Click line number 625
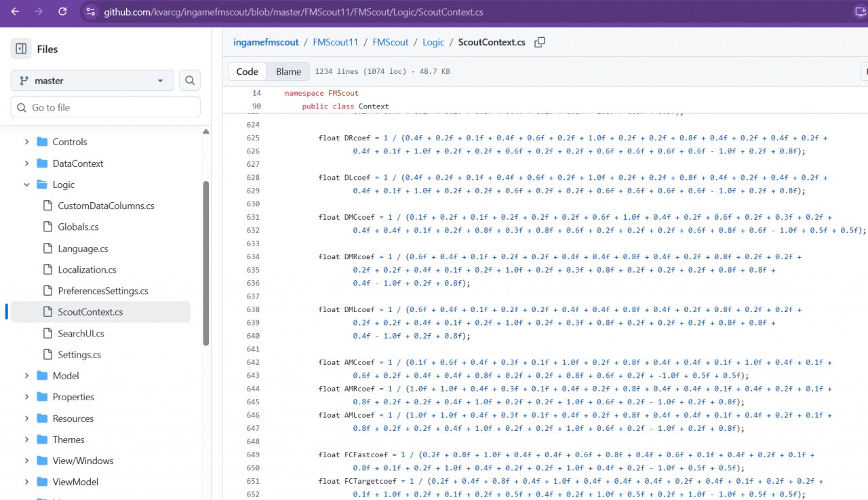 [253, 138]
